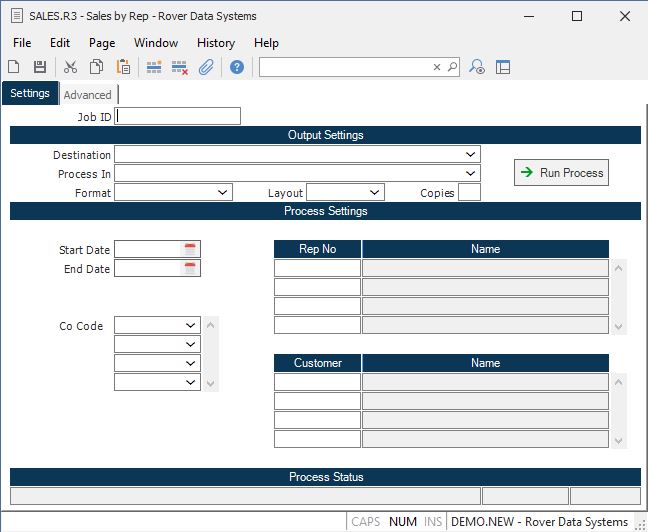Open the Layout dropdown list
The height and width of the screenshot is (532, 648).
[x=374, y=192]
